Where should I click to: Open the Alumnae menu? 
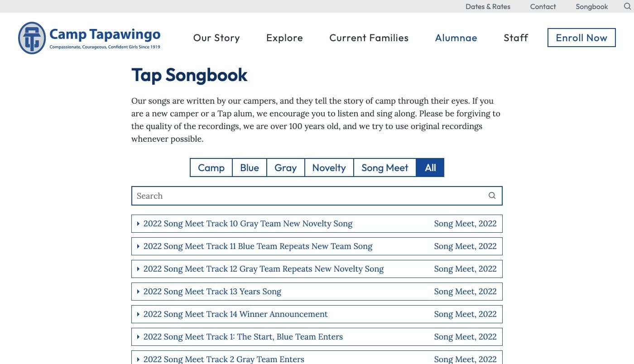pyautogui.click(x=456, y=38)
